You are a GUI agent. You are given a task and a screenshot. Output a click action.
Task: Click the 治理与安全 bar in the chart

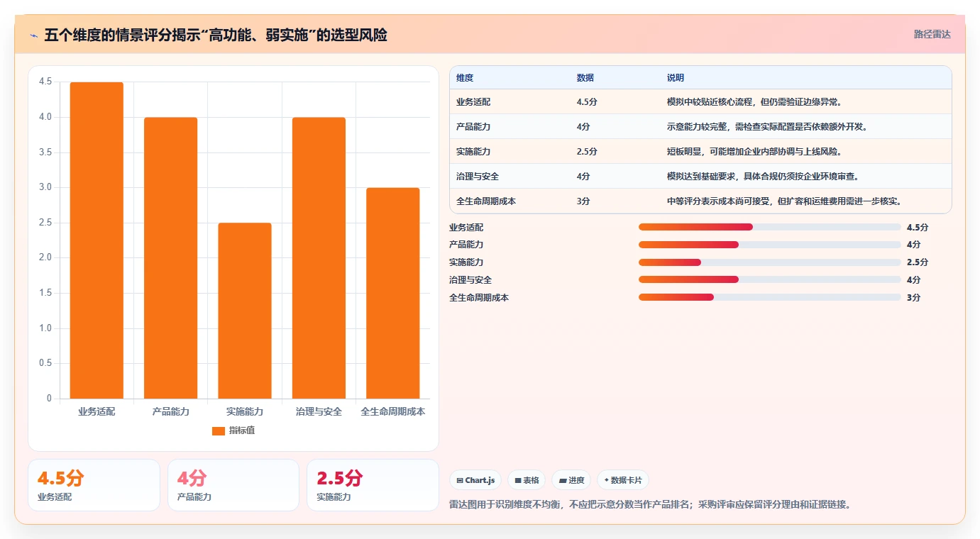pos(319,258)
